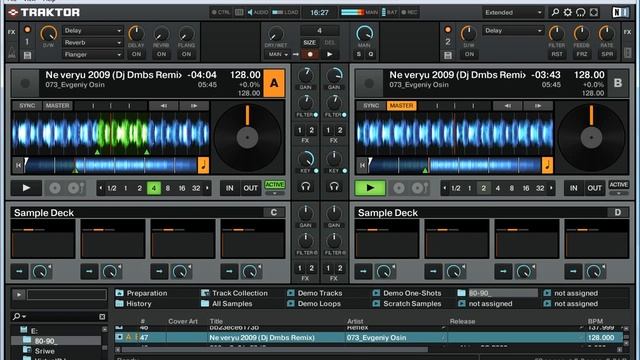Screen dimensions: 640x360
Task: Toggle Deck B loop ACTIVE button
Action: click(x=619, y=185)
